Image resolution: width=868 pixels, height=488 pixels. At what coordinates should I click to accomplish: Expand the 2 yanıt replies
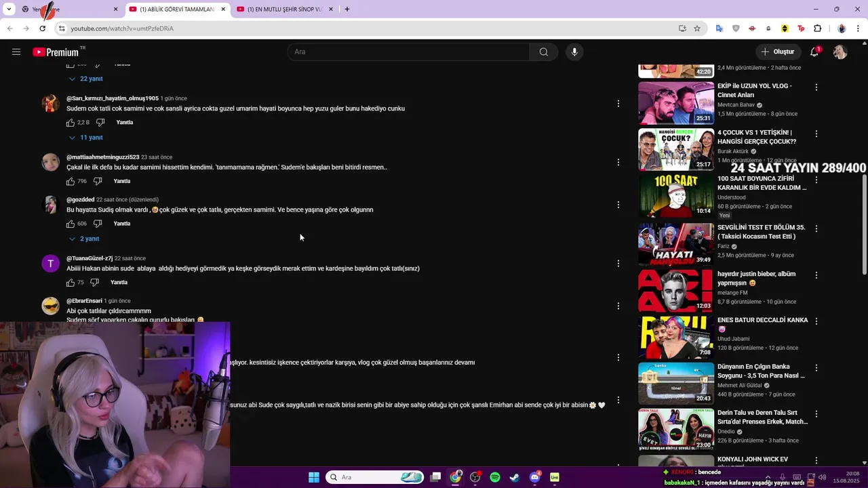coord(83,239)
